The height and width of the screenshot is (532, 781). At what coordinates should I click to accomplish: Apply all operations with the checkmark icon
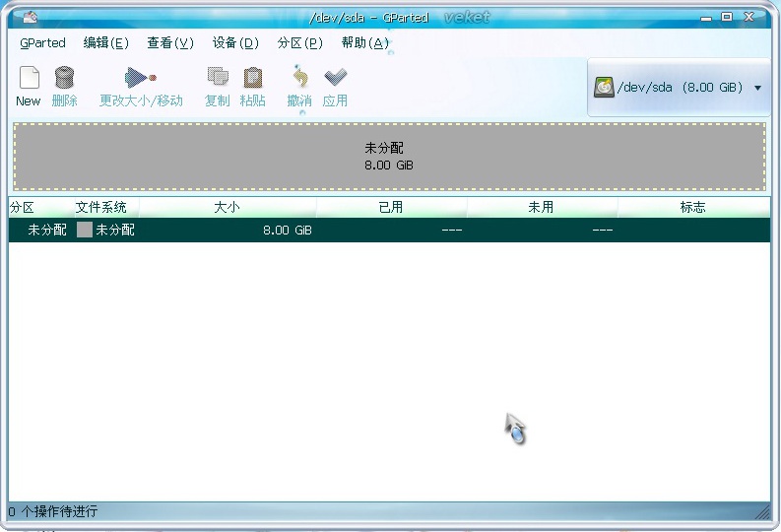click(335, 77)
